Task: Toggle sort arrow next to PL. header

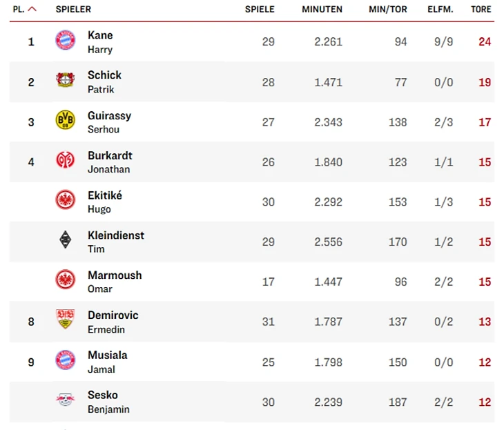Action: click(32, 10)
